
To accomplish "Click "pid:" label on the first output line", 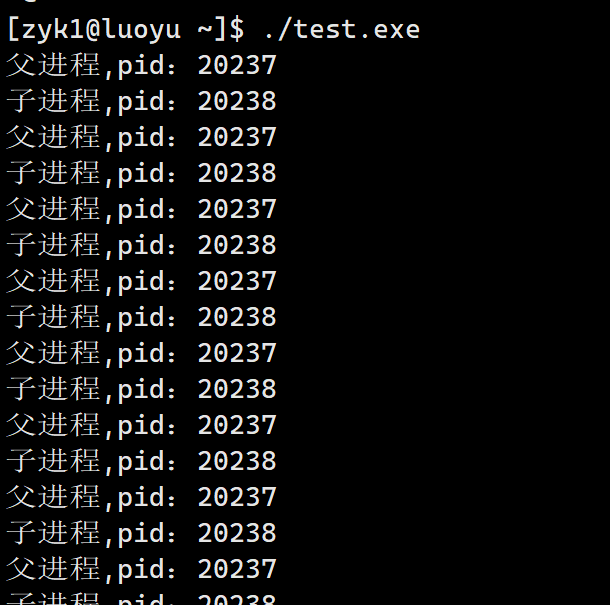I will click(146, 65).
